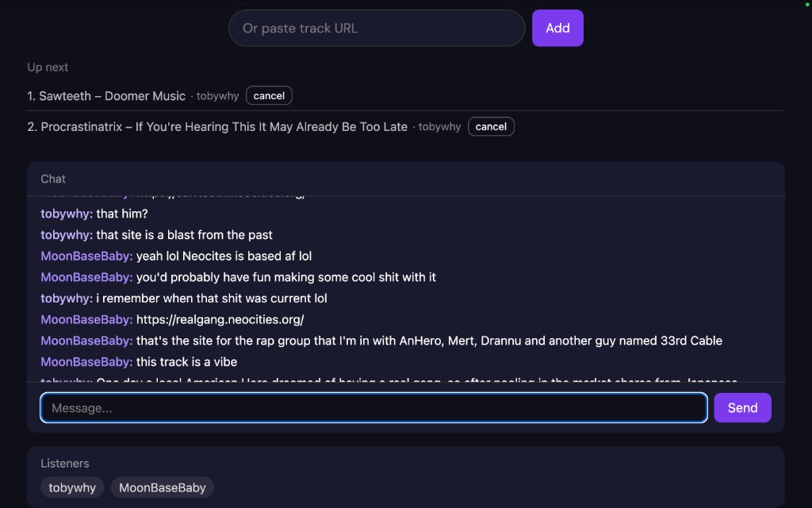Click tobywhy's "blast from the past" message
This screenshot has height=508, width=812.
coord(184,235)
